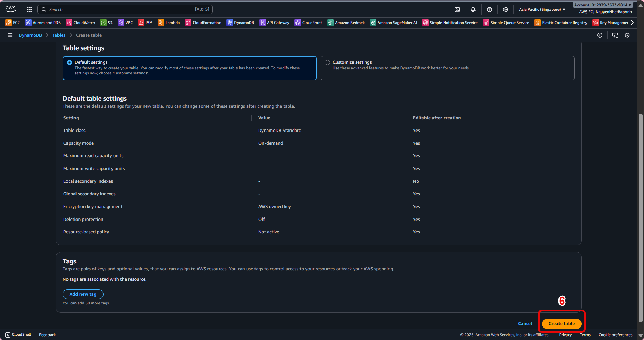Open Amazon SageMaker AI shortcut
This screenshot has width=644, height=340.
coord(394,23)
